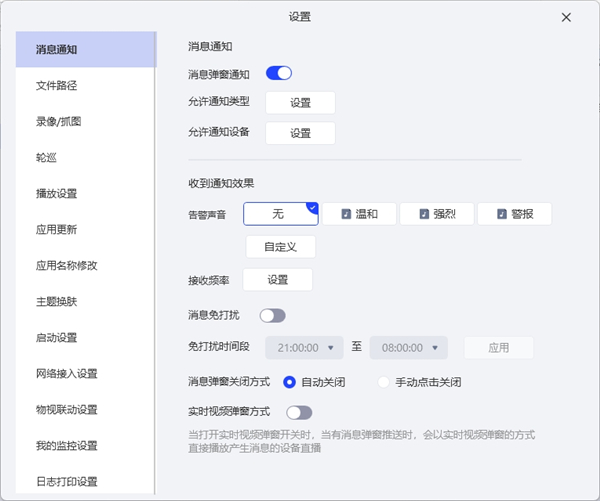The height and width of the screenshot is (501, 600).
Task: Enable the 实时视频弹窗方式 switch
Action: [299, 412]
